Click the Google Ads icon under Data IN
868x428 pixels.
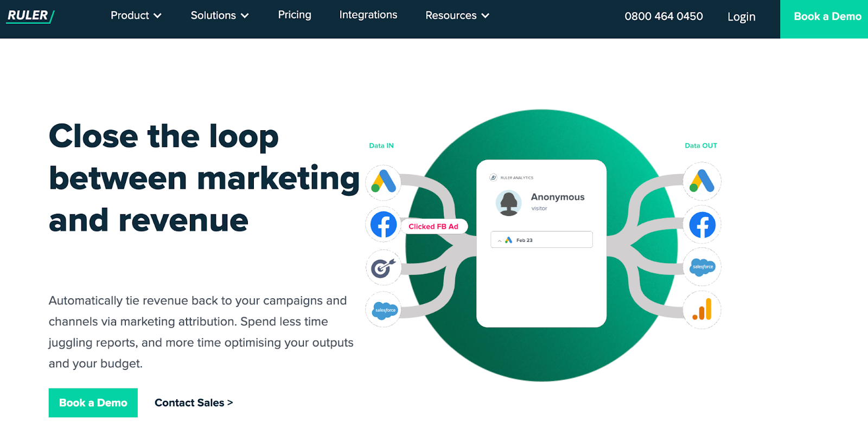pos(384,182)
